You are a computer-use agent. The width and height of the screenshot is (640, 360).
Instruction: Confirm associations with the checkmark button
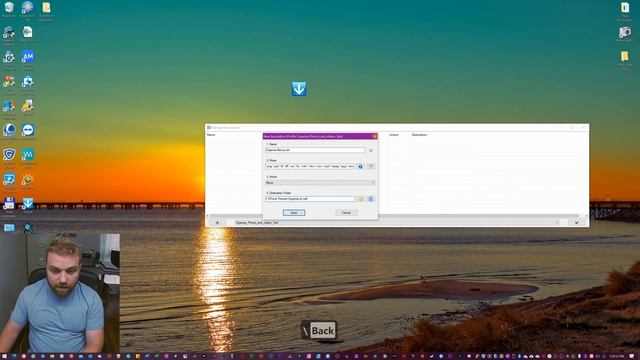point(577,223)
